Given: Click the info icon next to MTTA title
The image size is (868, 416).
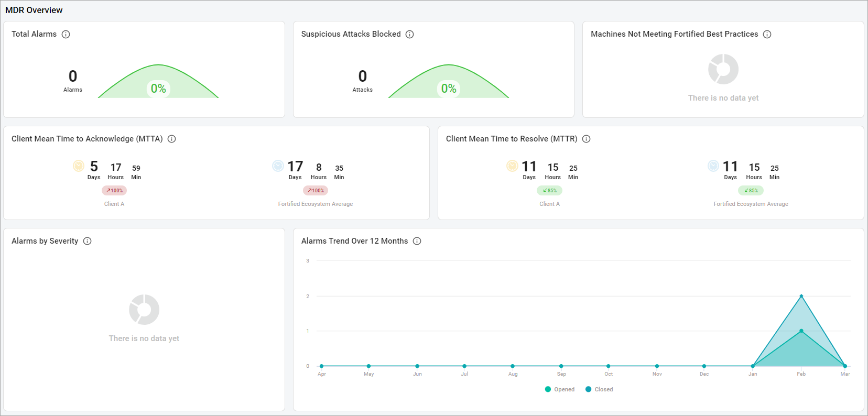Looking at the screenshot, I should tap(171, 139).
